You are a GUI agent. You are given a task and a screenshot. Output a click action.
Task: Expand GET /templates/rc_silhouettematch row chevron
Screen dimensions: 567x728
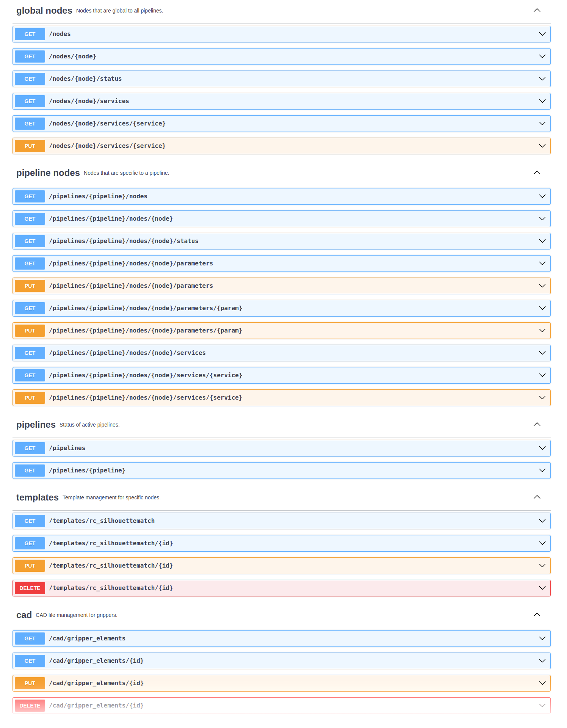[542, 521]
